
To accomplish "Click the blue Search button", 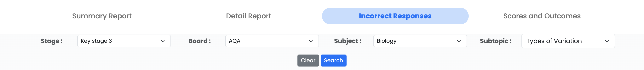I will 334,61.
